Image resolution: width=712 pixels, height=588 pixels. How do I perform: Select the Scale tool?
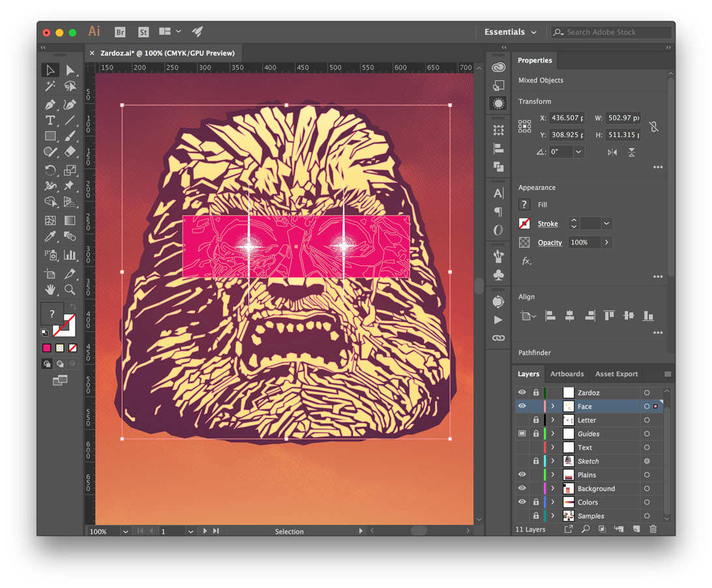pyautogui.click(x=70, y=170)
